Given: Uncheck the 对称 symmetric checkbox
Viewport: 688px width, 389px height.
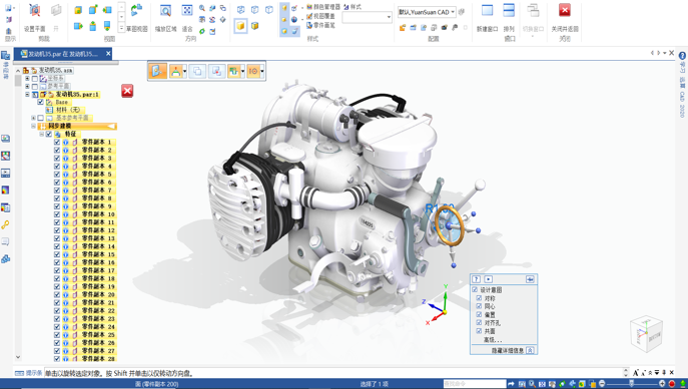Looking at the screenshot, I should click(x=479, y=298).
